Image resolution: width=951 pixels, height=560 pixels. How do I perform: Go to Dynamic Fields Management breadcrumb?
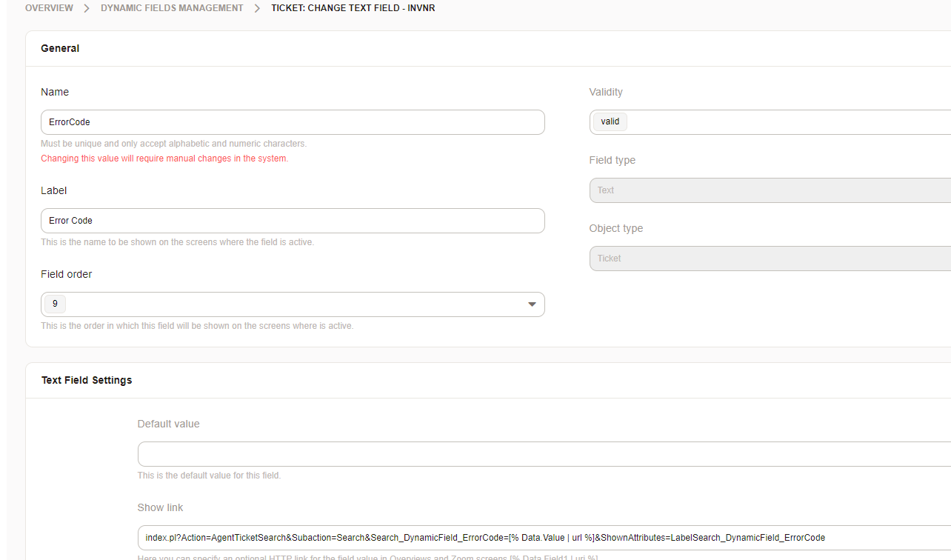click(172, 8)
